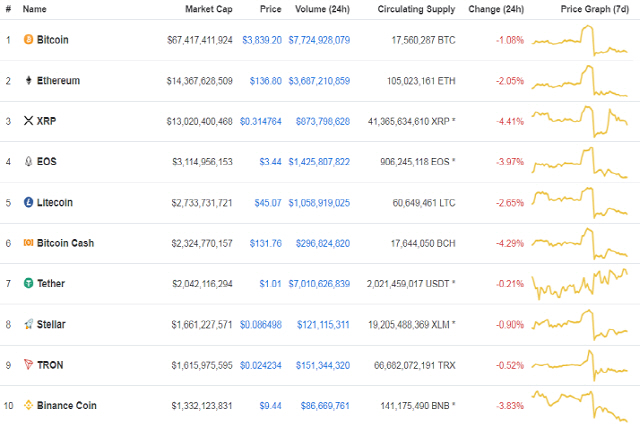Screen dimensions: 640x425
Task: Sort table by Change (24h) column
Action: [496, 9]
